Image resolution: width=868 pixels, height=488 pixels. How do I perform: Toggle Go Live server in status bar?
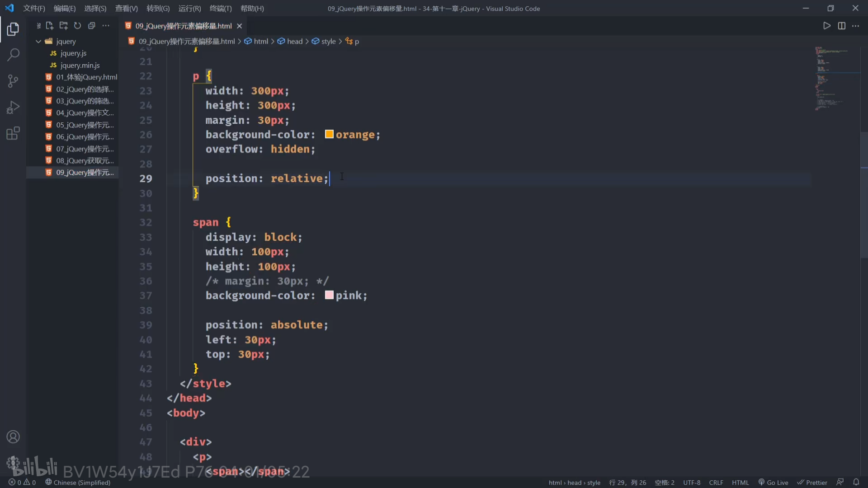click(773, 482)
